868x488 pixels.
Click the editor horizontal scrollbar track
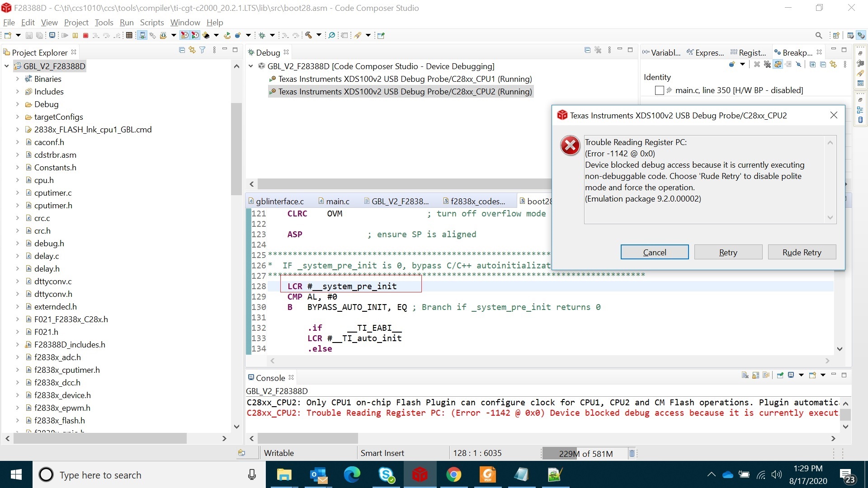[542, 361]
